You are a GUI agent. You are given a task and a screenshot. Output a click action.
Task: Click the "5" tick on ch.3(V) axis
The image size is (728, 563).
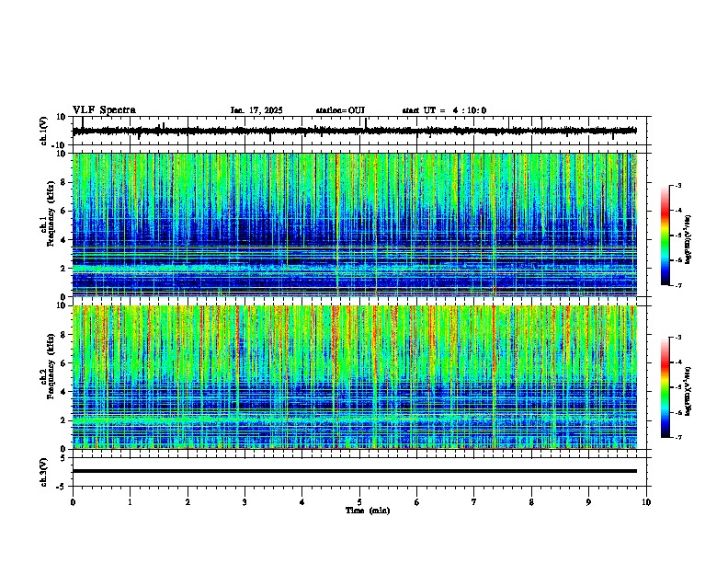coord(64,458)
